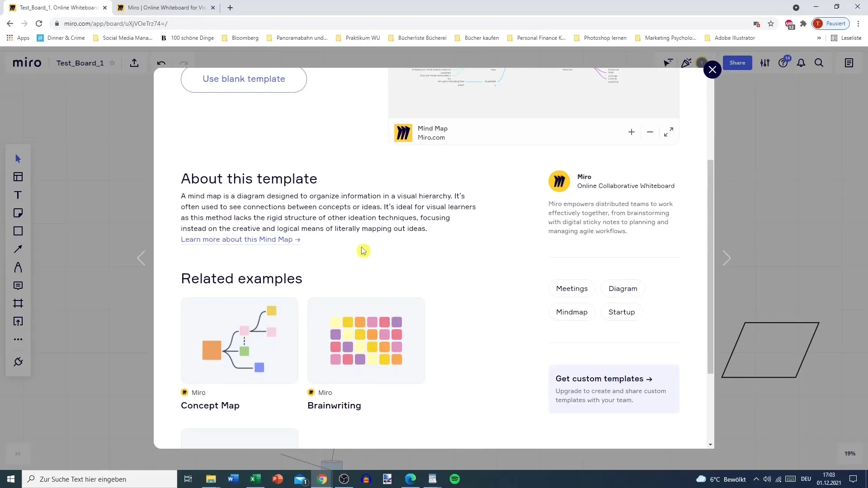Screen dimensions: 868x488
Task: Click the Concept Map title
Action: [x=210, y=406]
